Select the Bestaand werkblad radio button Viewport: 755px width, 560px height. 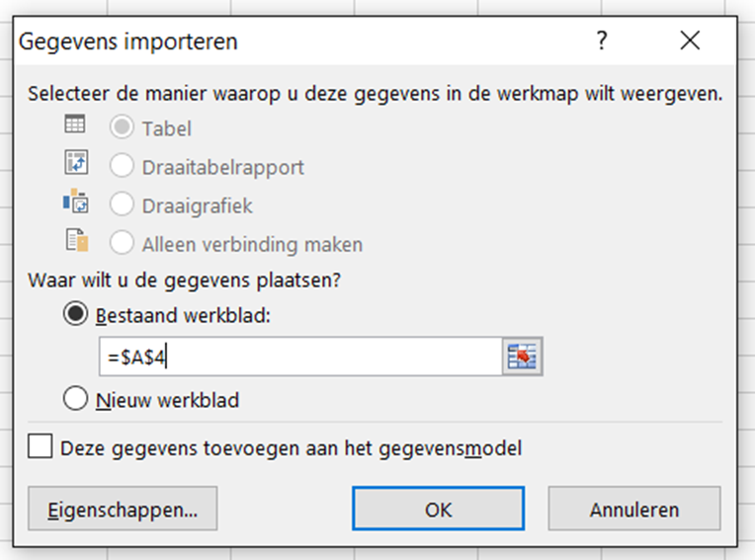[x=75, y=314]
